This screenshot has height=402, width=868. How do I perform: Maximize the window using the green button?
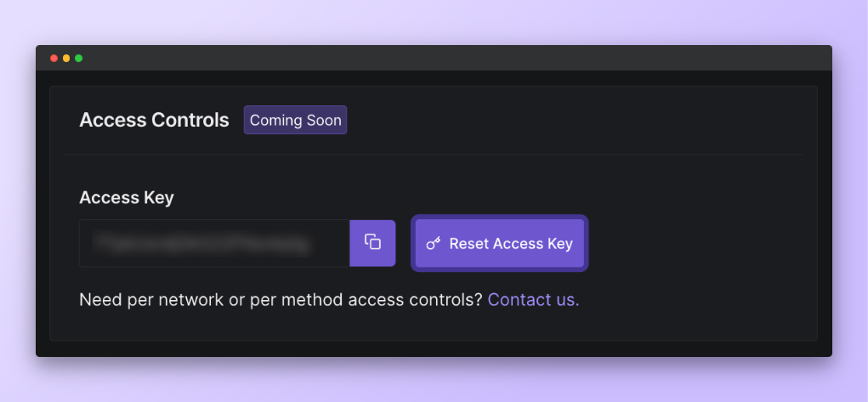(x=79, y=58)
